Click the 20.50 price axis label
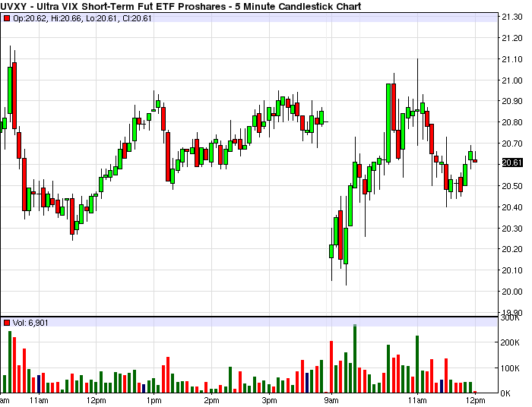Screen dimensions: 532x407 [x=512, y=186]
